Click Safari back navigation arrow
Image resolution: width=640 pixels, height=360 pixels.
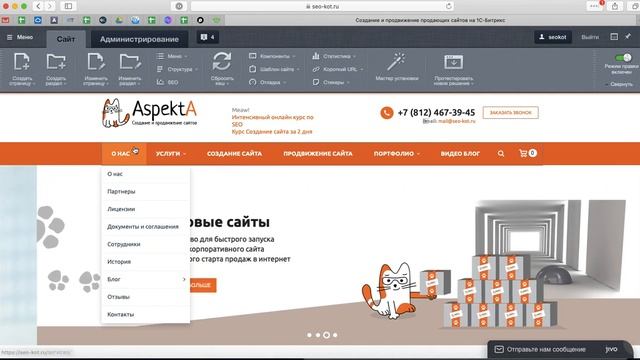click(x=38, y=6)
